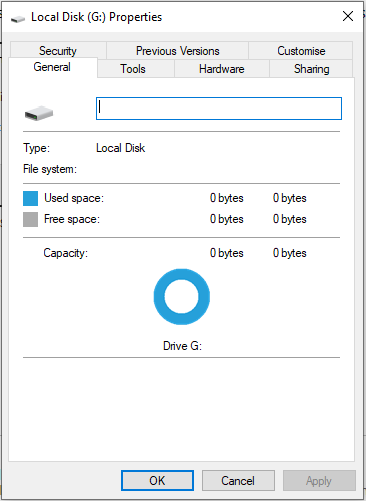Click the blue Used space colour swatch
Viewport: 366px width, 501px height.
click(x=30, y=198)
